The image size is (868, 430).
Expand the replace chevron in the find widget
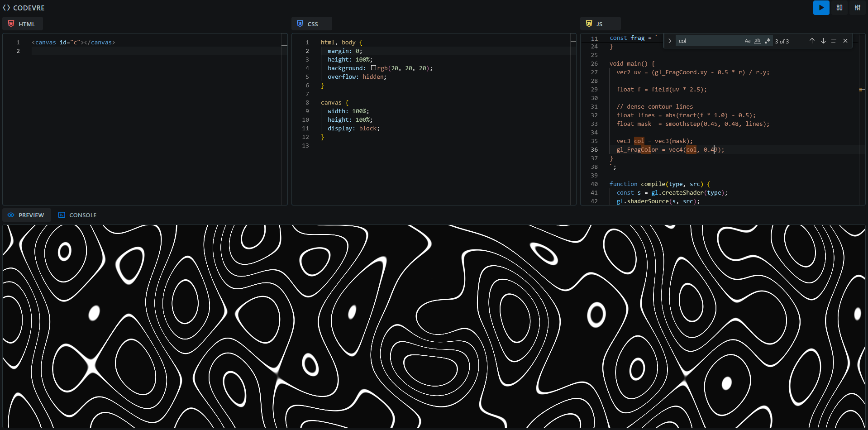[x=669, y=41]
